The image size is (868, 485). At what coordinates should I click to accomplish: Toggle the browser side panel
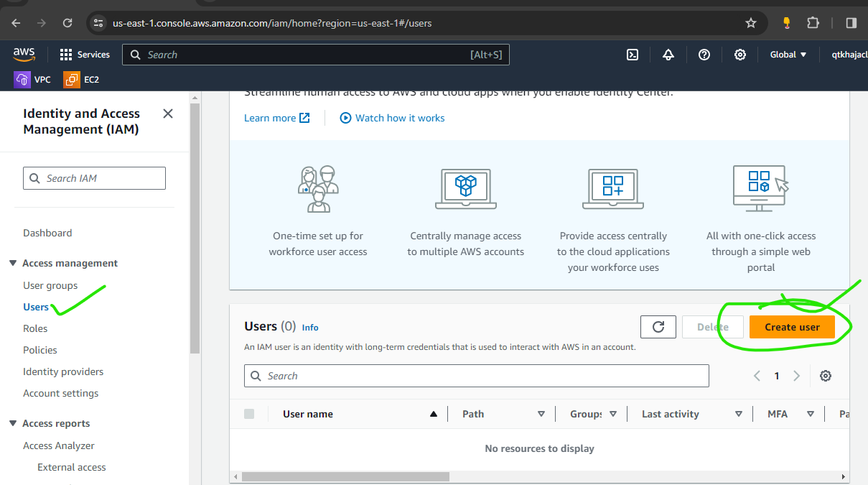click(x=851, y=23)
